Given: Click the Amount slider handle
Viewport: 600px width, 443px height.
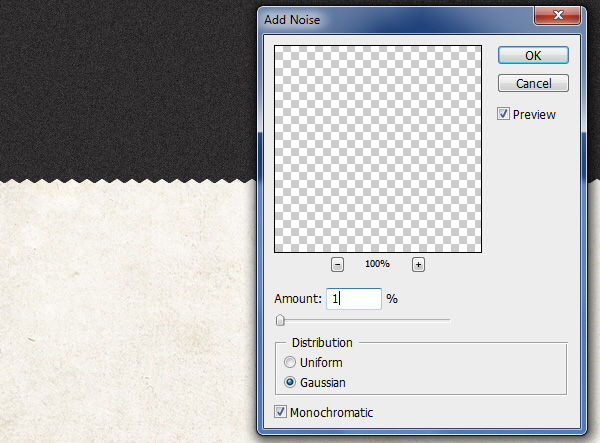Looking at the screenshot, I should [280, 320].
